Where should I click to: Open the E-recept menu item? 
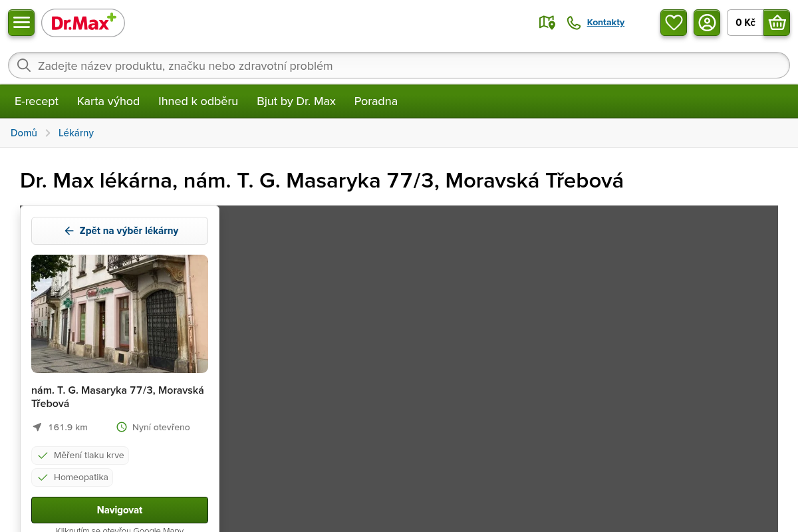coord(37,101)
